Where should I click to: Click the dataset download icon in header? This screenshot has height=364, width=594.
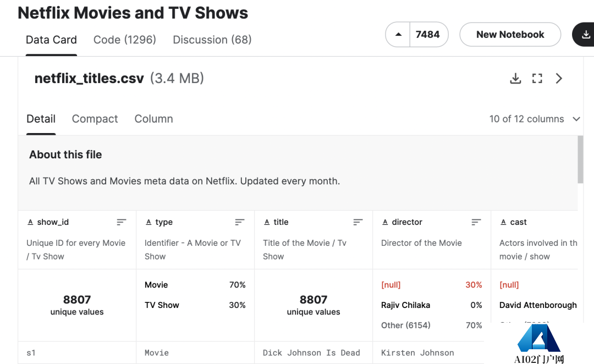pos(585,35)
